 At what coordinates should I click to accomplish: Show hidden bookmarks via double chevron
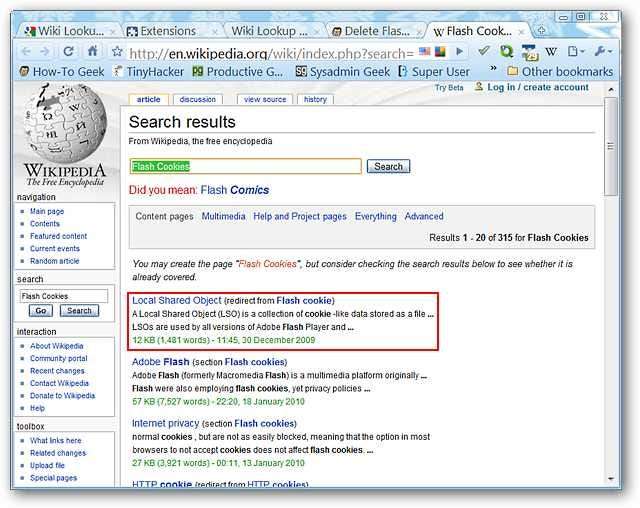[493, 68]
